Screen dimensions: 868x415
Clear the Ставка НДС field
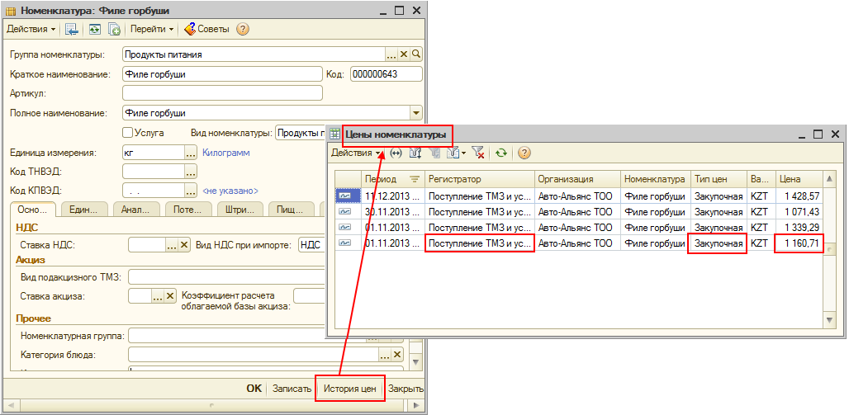pos(184,244)
